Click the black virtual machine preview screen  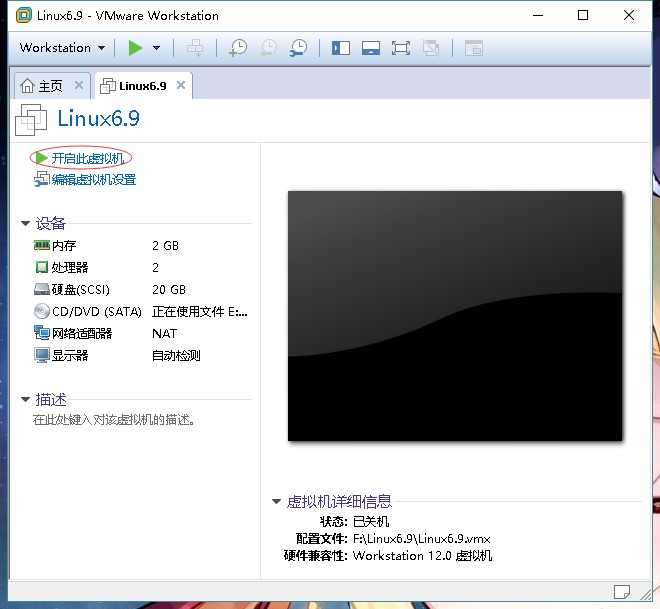(455, 316)
